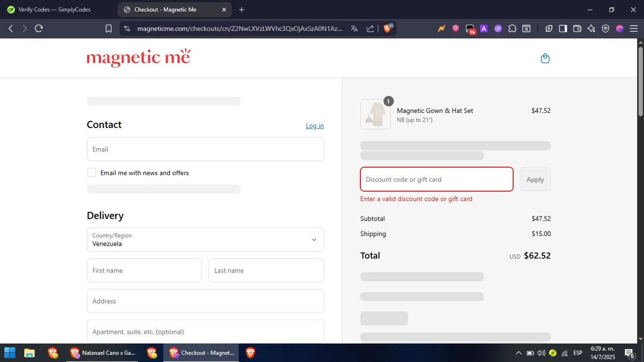Focus the Discount code or gift card field

pos(437,179)
